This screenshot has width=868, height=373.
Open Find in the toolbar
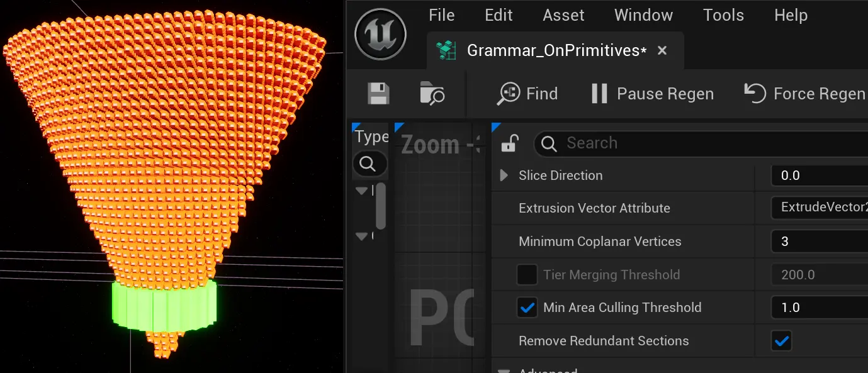pyautogui.click(x=527, y=94)
